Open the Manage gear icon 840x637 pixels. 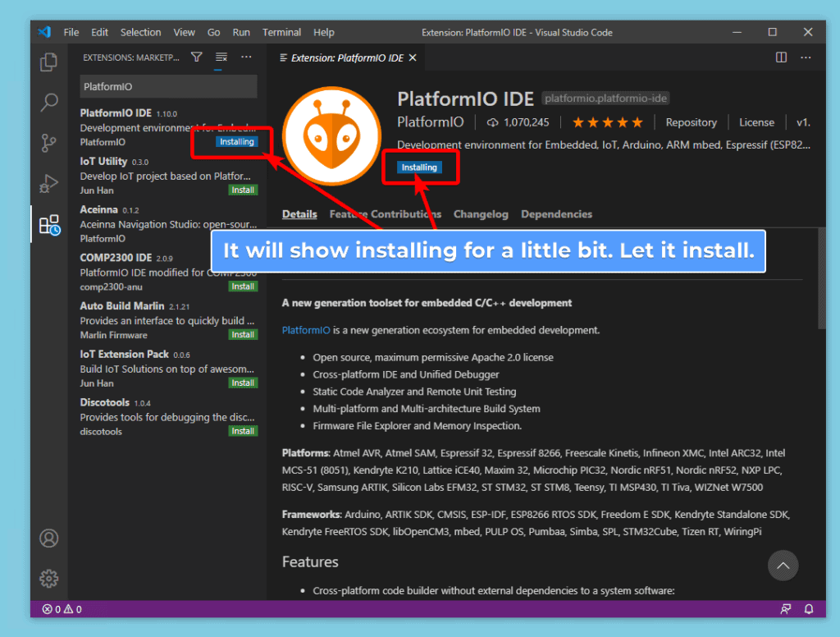tap(48, 579)
